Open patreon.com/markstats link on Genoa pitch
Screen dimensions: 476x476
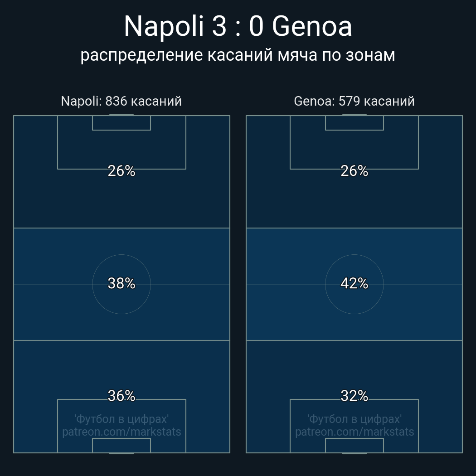tap(354, 432)
